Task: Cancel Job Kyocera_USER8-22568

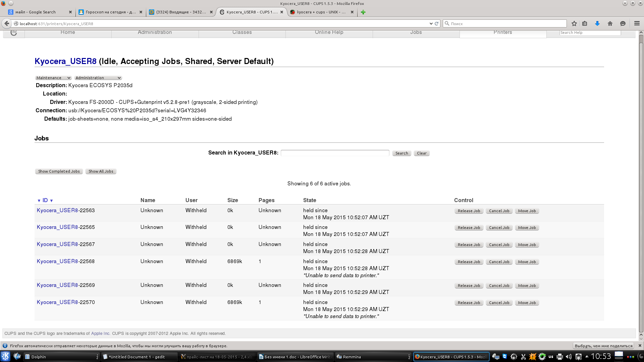Action: click(499, 262)
